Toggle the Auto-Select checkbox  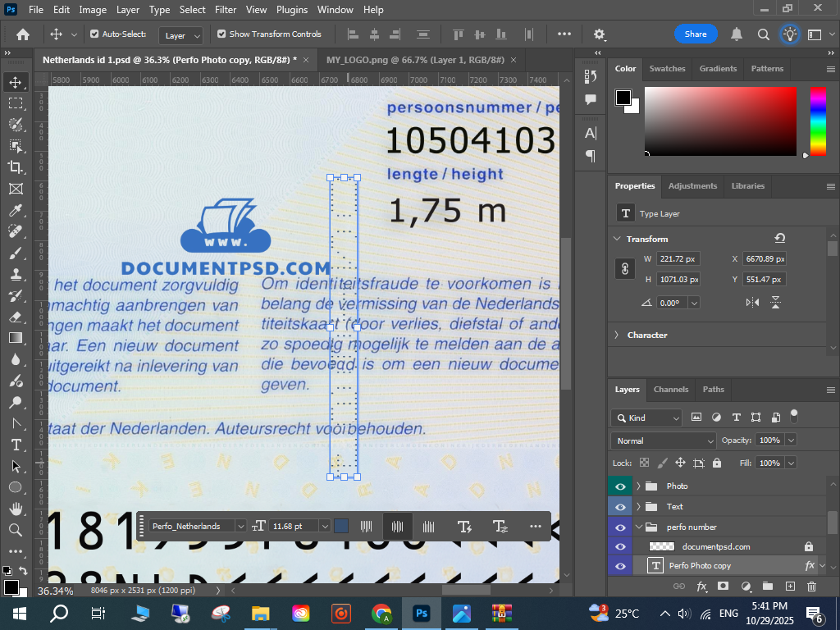(94, 34)
